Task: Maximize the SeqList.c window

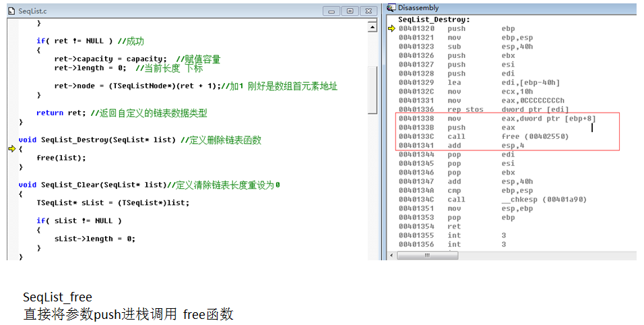Action: [x=350, y=11]
